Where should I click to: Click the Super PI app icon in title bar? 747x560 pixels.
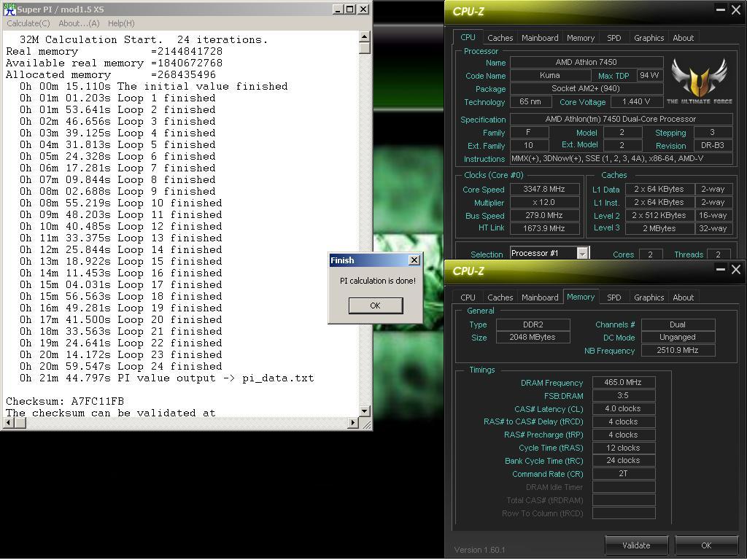tap(9, 9)
